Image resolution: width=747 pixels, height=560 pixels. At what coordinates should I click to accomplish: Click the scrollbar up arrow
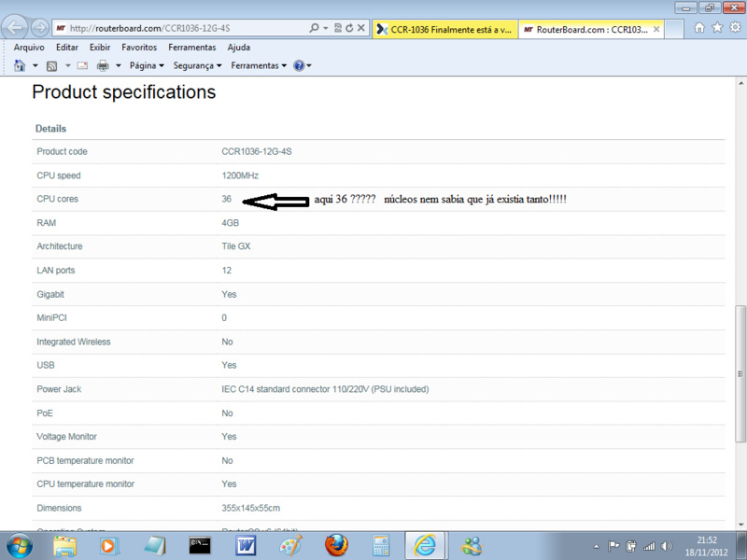click(x=740, y=83)
